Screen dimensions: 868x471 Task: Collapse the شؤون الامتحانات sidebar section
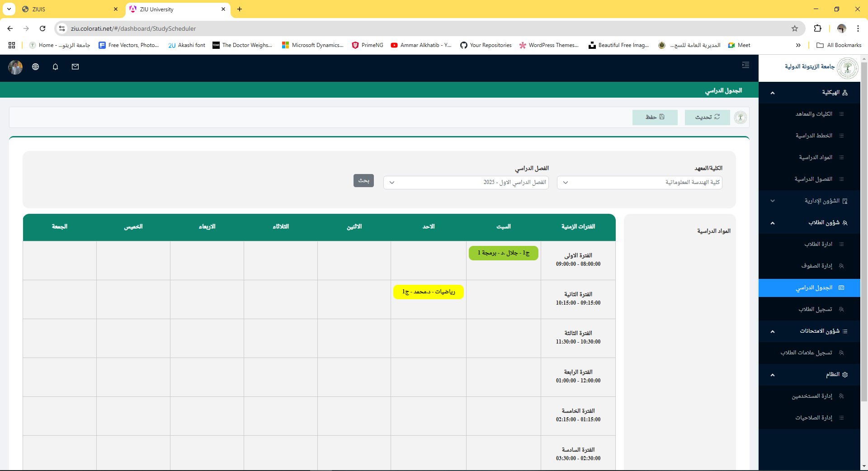(x=809, y=331)
